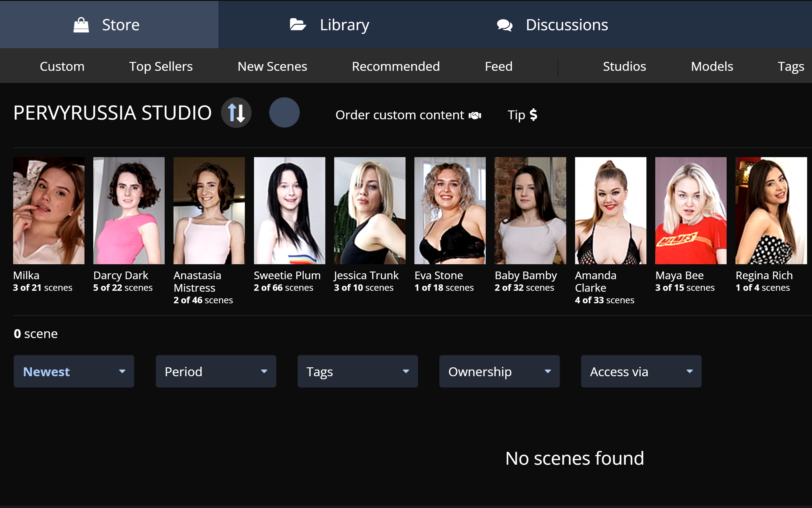The width and height of the screenshot is (812, 508).
Task: Open the New Scenes tab
Action: pos(272,66)
